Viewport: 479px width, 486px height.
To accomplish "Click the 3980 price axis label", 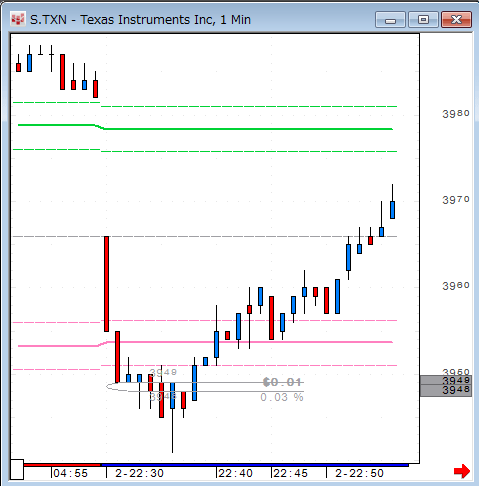I will (456, 114).
